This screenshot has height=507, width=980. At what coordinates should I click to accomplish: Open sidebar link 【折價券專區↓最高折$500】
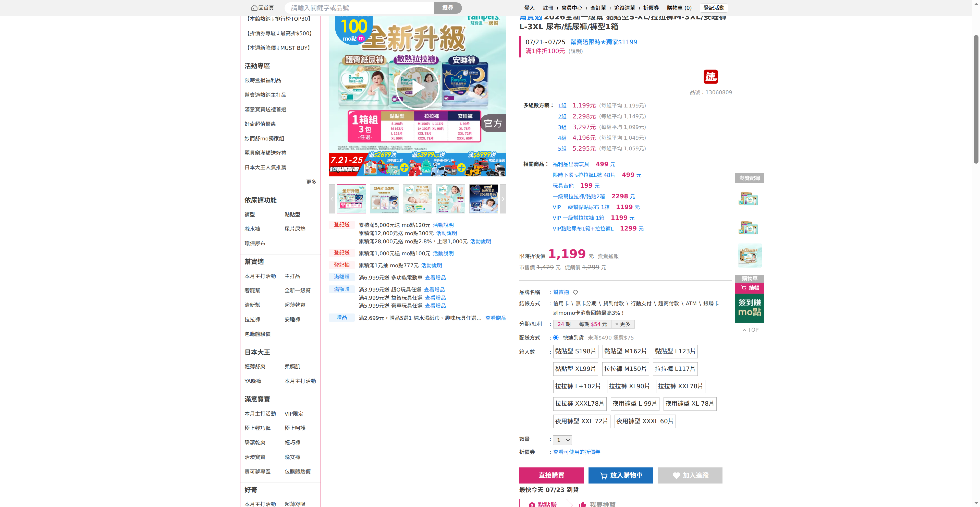[x=279, y=33]
